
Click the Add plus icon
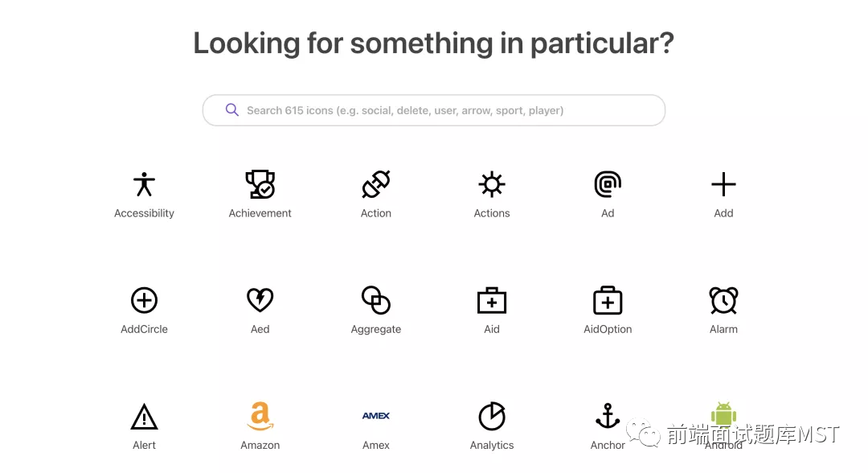pos(723,185)
